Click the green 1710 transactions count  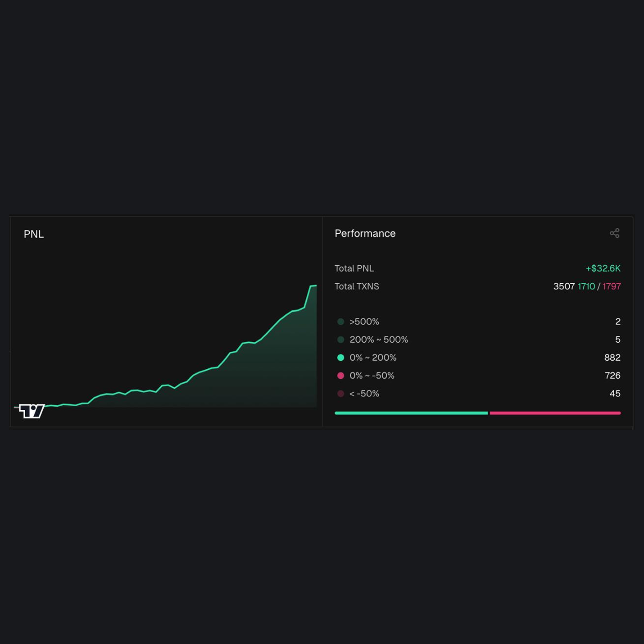click(586, 286)
